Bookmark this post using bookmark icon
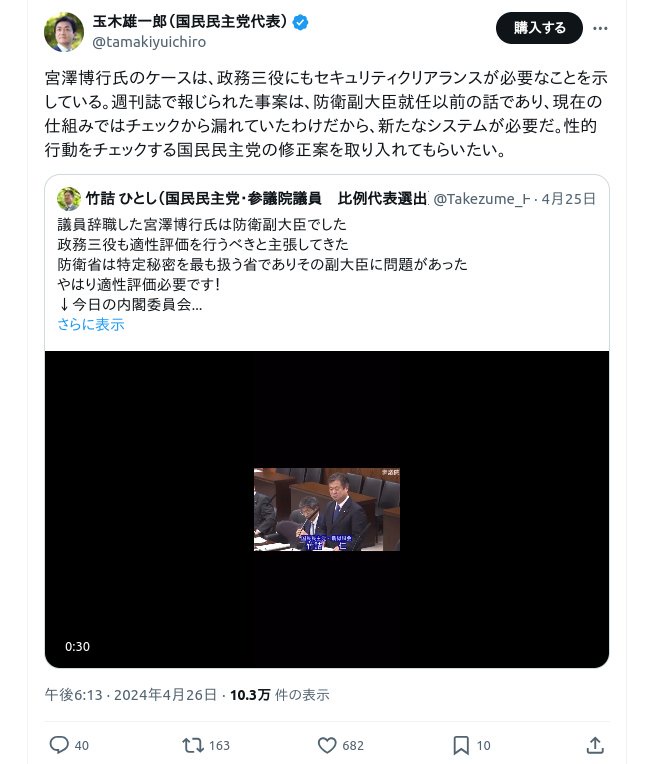 click(461, 745)
